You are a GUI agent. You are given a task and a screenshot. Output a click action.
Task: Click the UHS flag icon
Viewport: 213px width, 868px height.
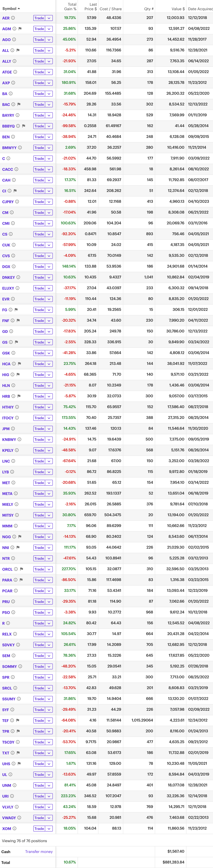click(19, 764)
